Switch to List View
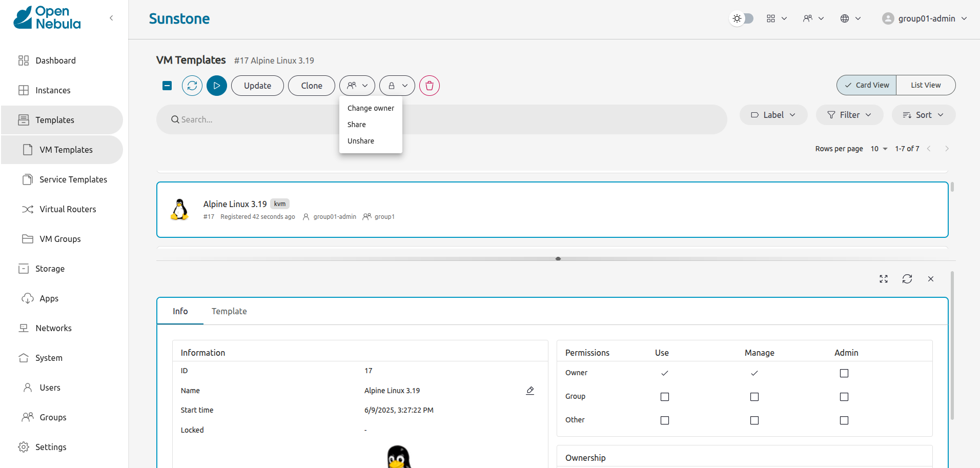The width and height of the screenshot is (980, 468). [926, 85]
